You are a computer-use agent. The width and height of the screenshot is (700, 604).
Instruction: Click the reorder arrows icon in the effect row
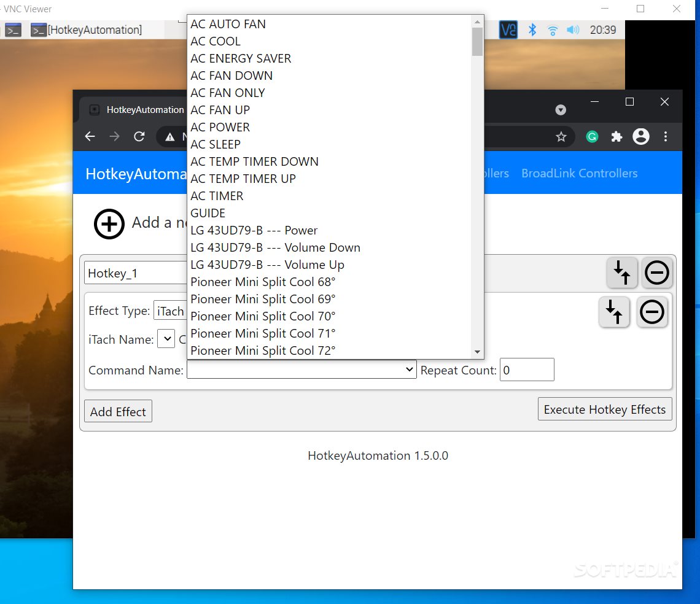click(614, 312)
